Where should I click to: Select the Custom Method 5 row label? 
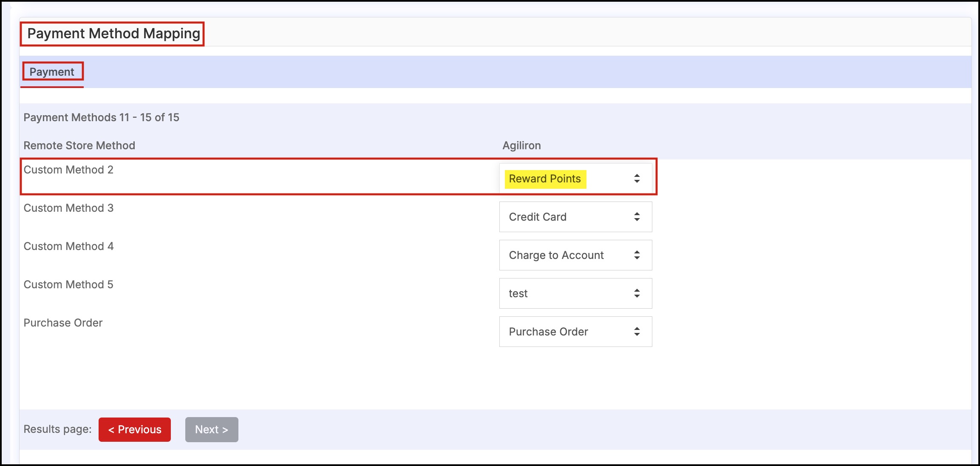(x=68, y=284)
